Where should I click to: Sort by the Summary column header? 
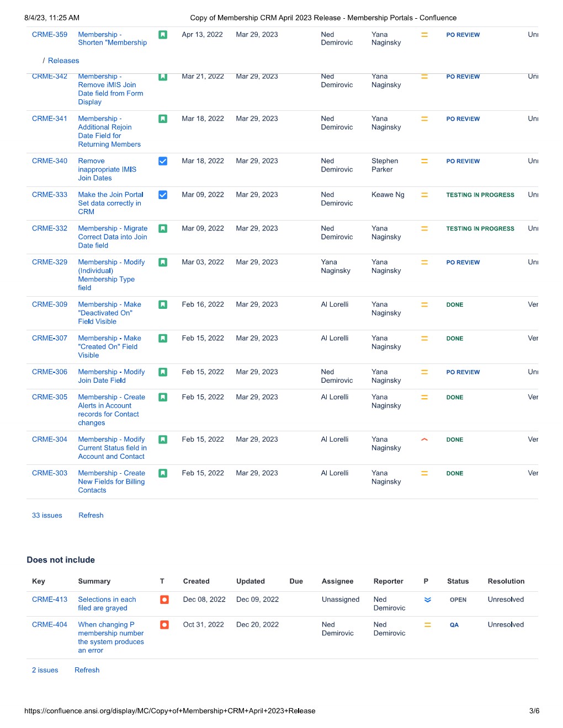(x=94, y=581)
